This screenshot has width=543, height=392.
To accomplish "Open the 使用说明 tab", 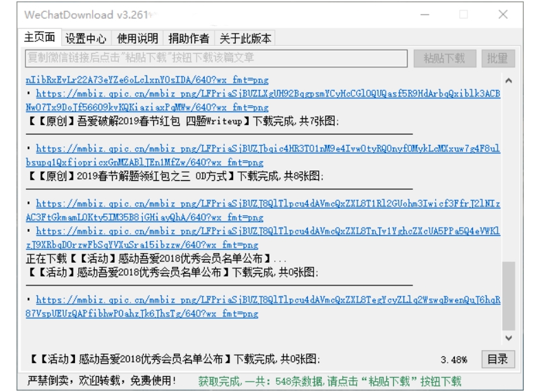I will (x=137, y=39).
